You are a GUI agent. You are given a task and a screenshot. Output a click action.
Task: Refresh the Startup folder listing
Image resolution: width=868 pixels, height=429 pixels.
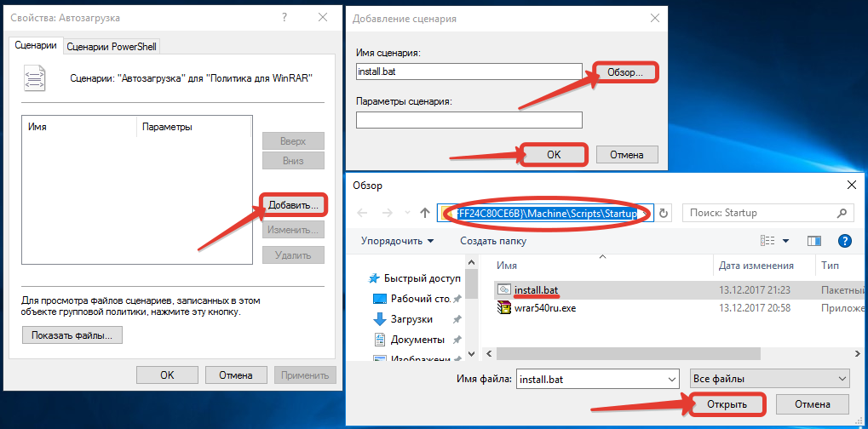pos(664,213)
